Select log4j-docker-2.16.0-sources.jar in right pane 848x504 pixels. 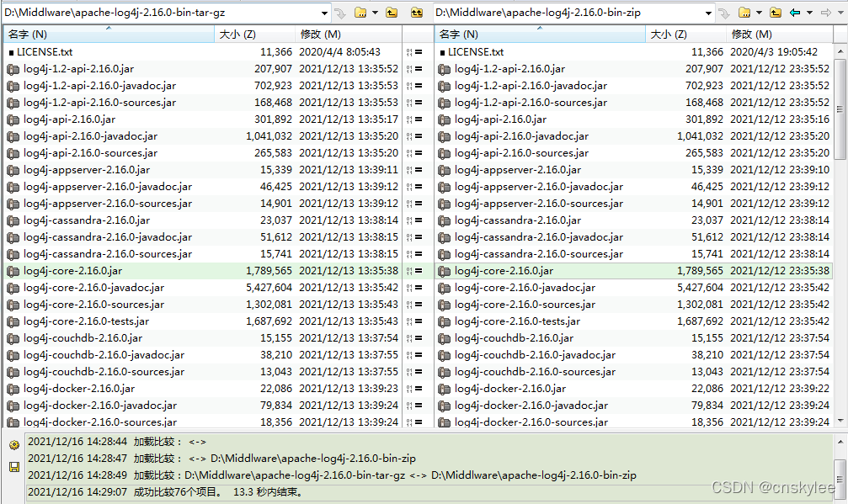[531, 422]
